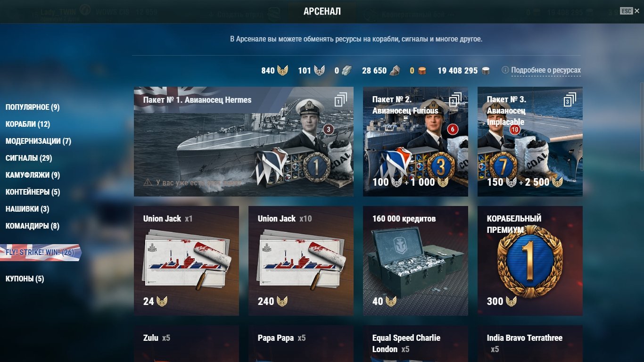Viewport: 644px width, 362px height.
Task: Click the credits icon next to 19 408 295
Action: click(486, 71)
